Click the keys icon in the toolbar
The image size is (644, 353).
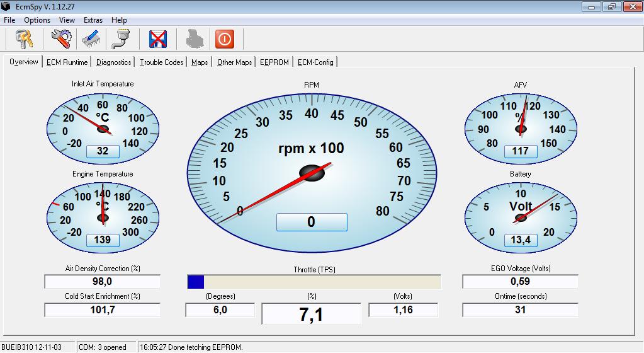[x=25, y=40]
